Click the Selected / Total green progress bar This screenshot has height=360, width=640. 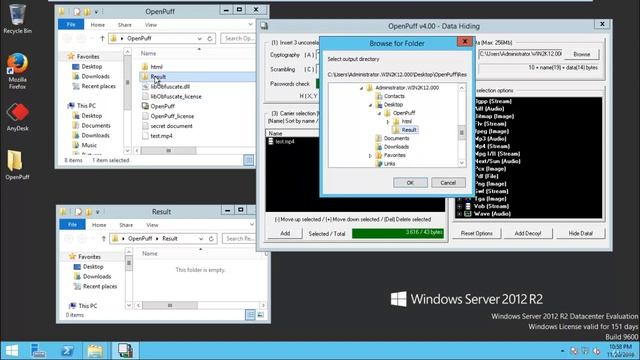click(x=398, y=233)
